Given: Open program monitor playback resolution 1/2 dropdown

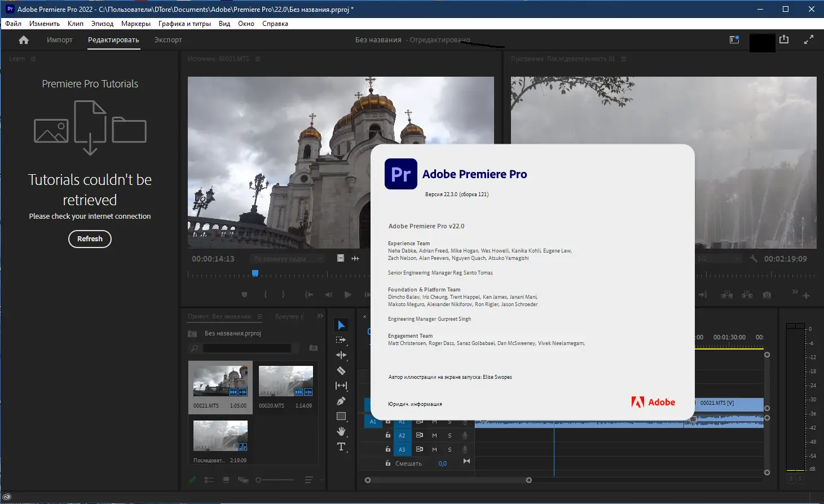Looking at the screenshot, I should coord(718,259).
